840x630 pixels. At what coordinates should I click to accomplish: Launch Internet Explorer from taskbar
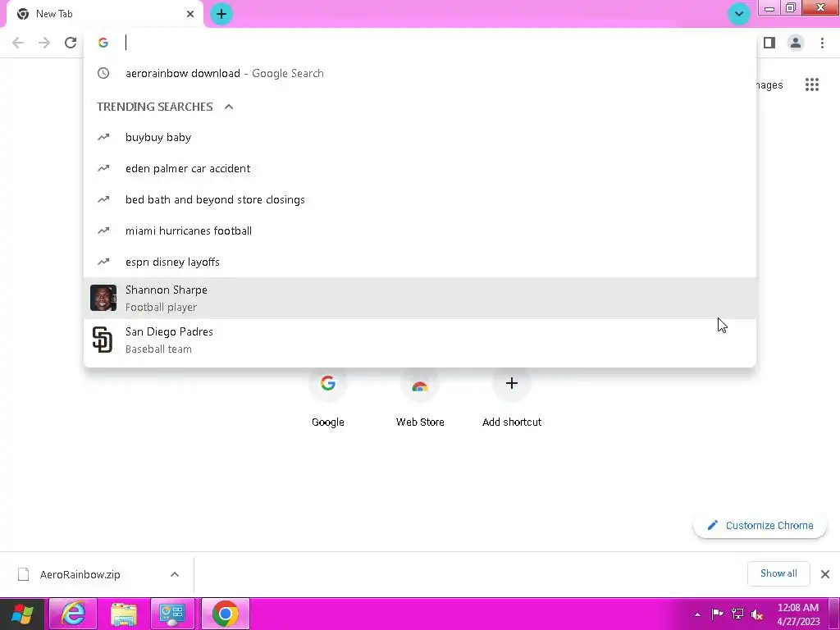pyautogui.click(x=73, y=614)
